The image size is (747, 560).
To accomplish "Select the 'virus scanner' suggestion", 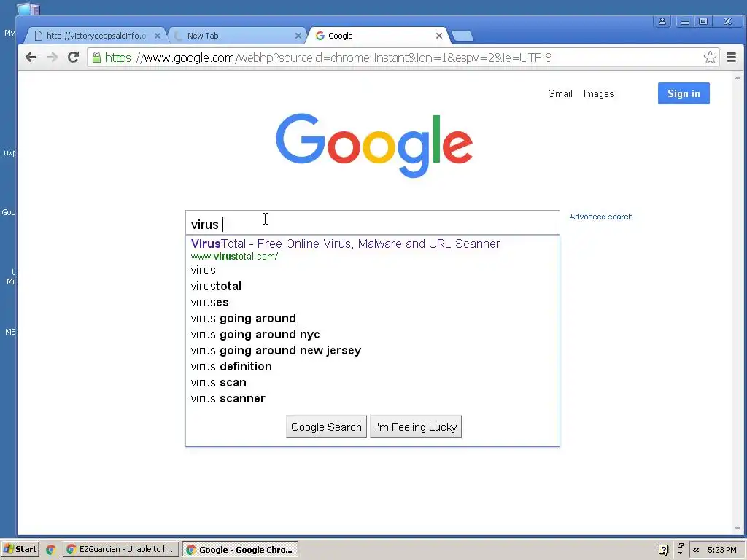I will point(373,399).
